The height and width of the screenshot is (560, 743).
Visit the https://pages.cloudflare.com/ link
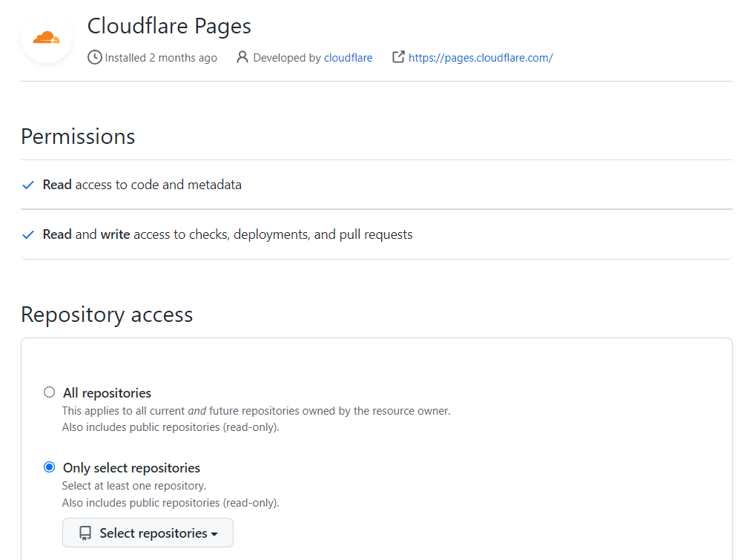481,58
